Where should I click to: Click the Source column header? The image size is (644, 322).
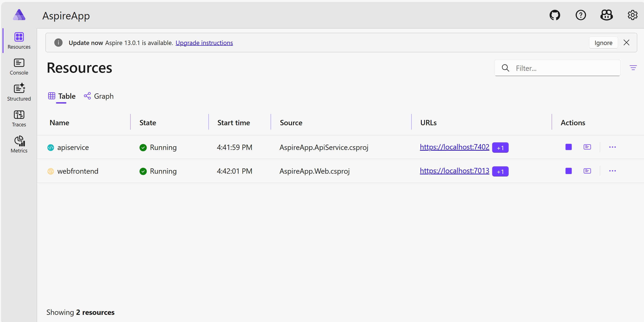pyautogui.click(x=291, y=122)
